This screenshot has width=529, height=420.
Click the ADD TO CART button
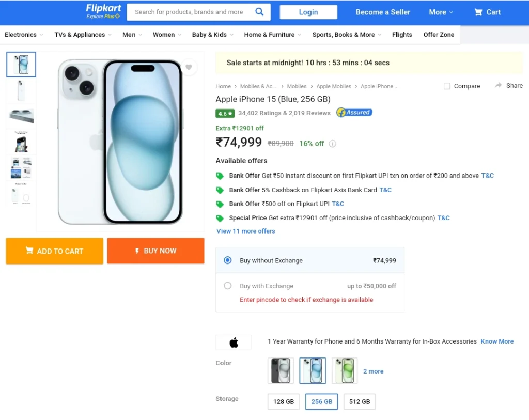point(54,251)
